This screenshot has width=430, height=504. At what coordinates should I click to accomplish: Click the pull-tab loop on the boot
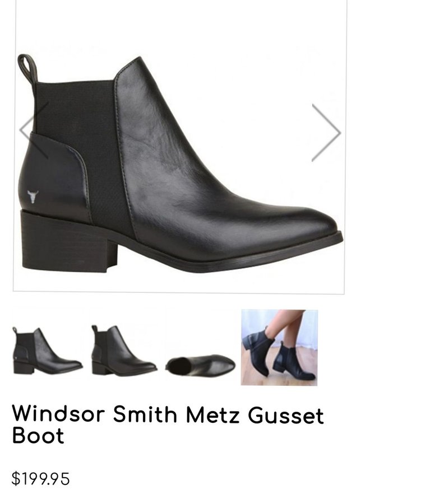pos(27,69)
